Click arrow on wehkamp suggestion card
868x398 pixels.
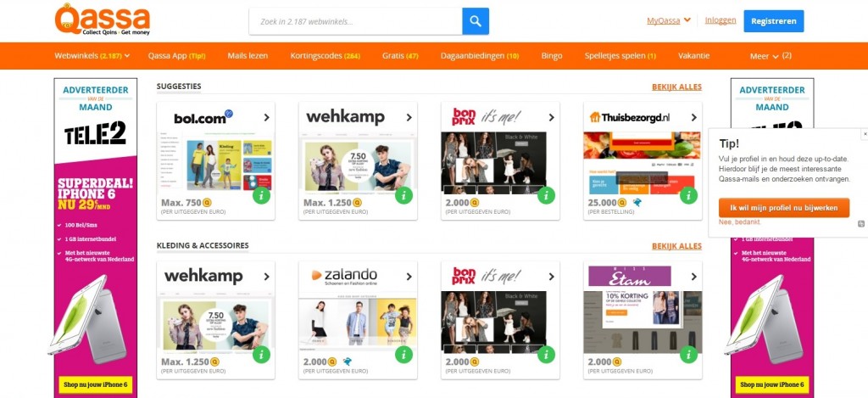pos(409,117)
